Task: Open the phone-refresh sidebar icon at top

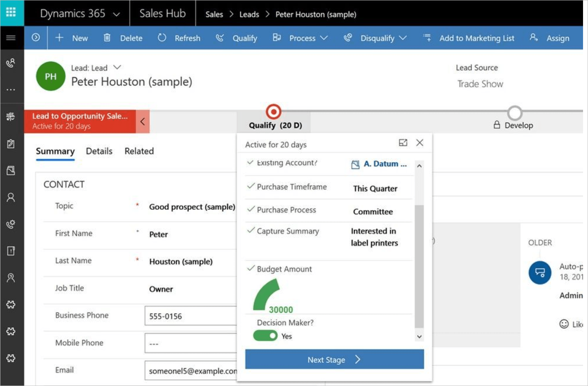Action: click(x=11, y=63)
